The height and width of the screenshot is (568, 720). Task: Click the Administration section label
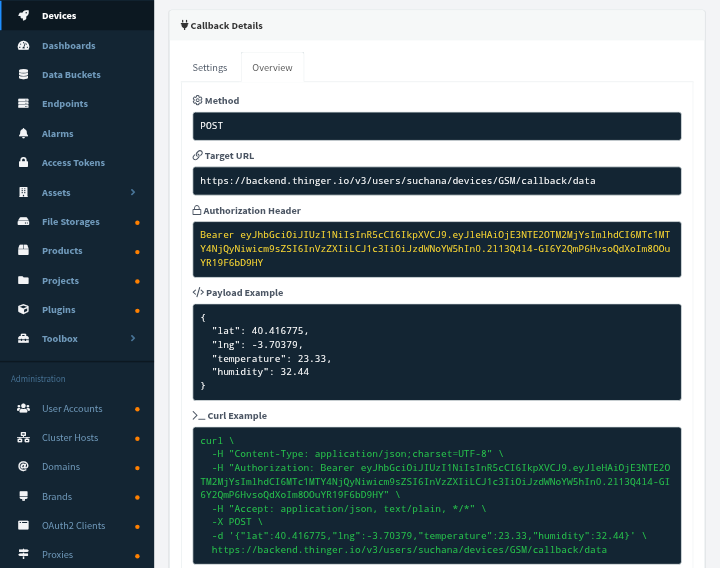point(38,379)
